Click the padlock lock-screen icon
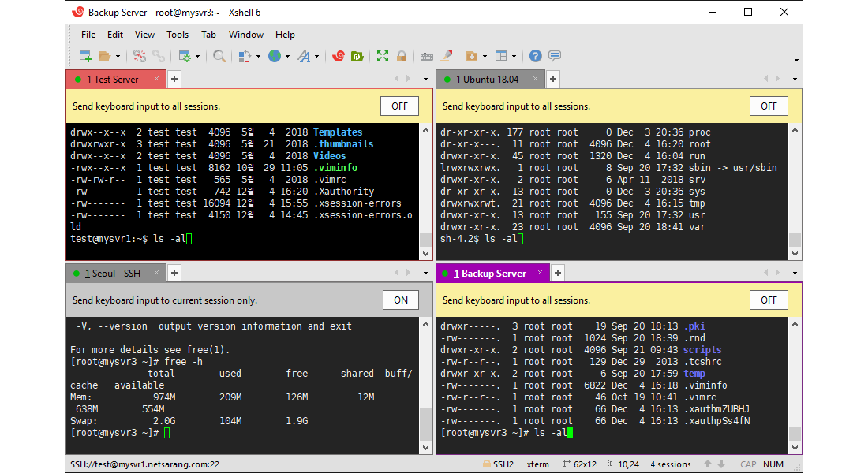The width and height of the screenshot is (868, 473). 402,56
